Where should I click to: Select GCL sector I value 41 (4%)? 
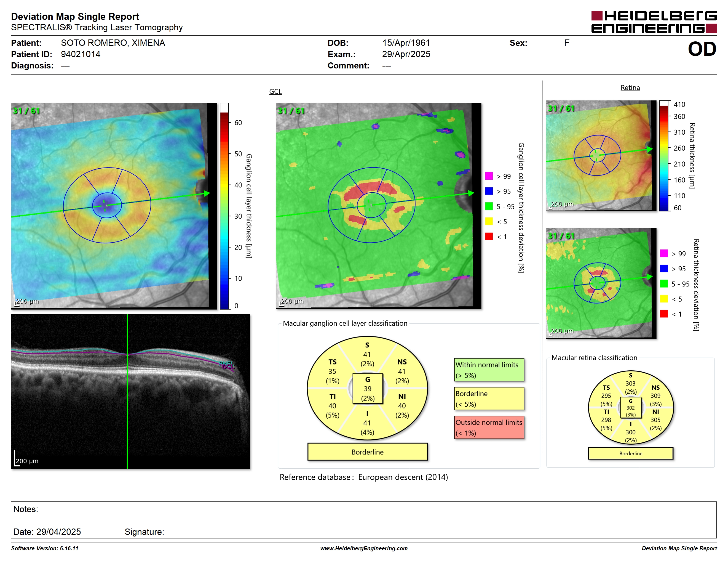click(x=367, y=423)
